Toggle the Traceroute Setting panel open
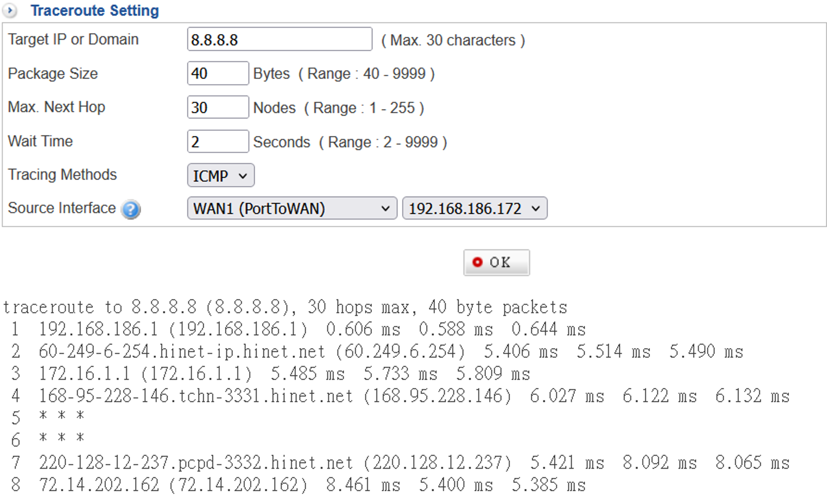Image resolution: width=827 pixels, height=504 pixels. (x=10, y=8)
